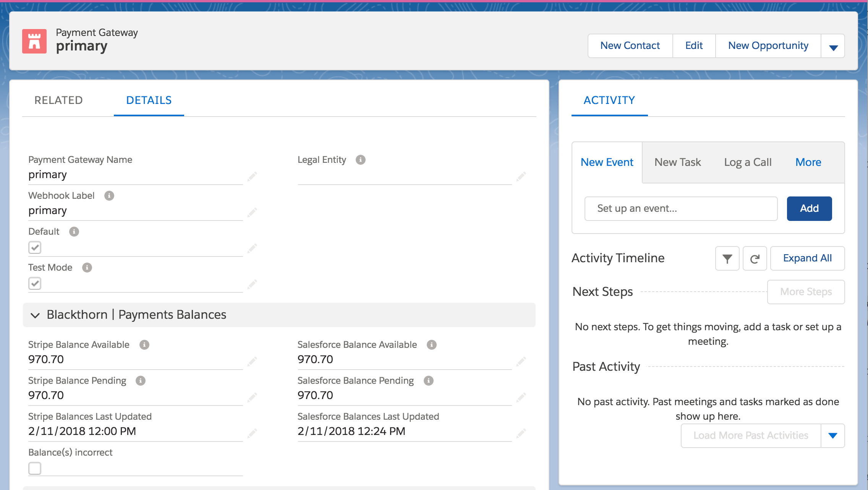Click info icon beside Stripe Balance Available

point(144,345)
